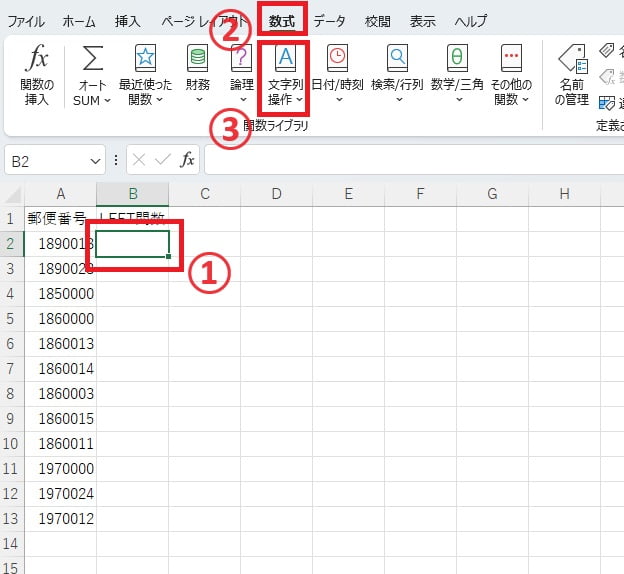Screen dimensions: 624x574
Task: Select row 7 header
Action: [12, 369]
